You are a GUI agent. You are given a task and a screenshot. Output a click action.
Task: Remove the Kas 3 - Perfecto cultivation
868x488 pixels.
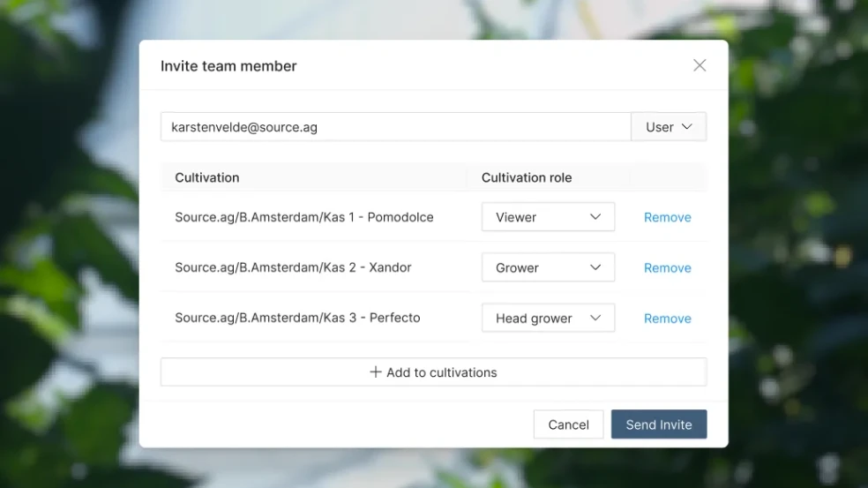(x=667, y=319)
